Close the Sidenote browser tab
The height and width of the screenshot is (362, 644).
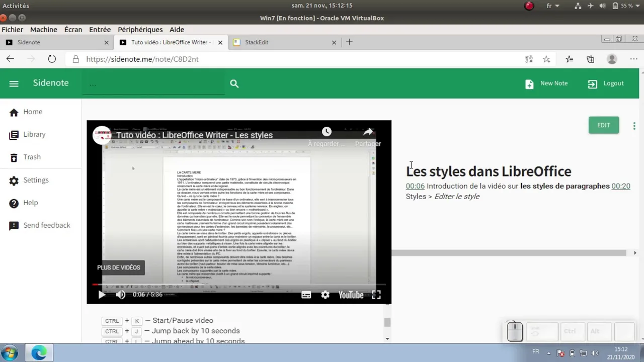pos(106,43)
